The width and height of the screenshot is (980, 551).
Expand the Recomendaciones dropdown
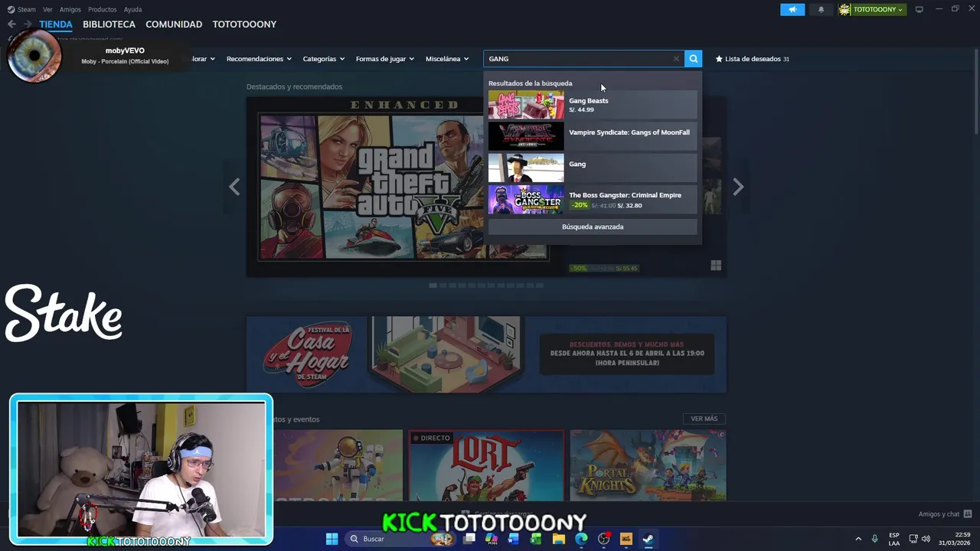[x=259, y=59]
